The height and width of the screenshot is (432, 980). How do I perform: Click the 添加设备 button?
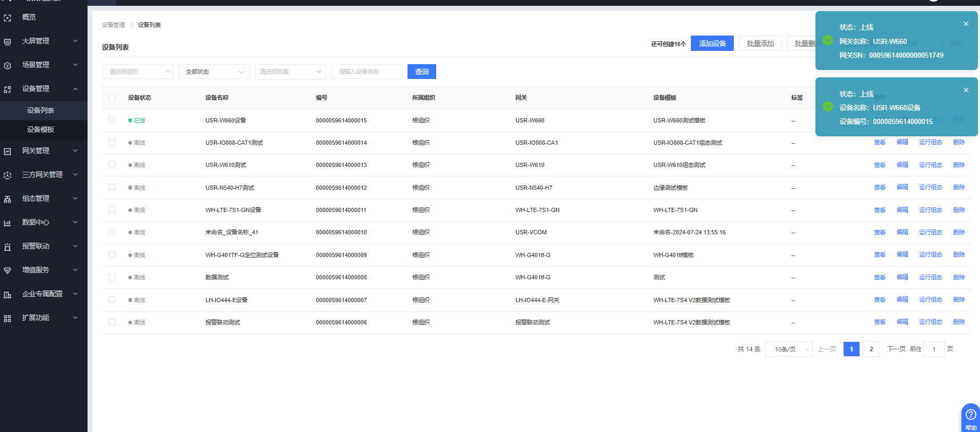[x=712, y=43]
